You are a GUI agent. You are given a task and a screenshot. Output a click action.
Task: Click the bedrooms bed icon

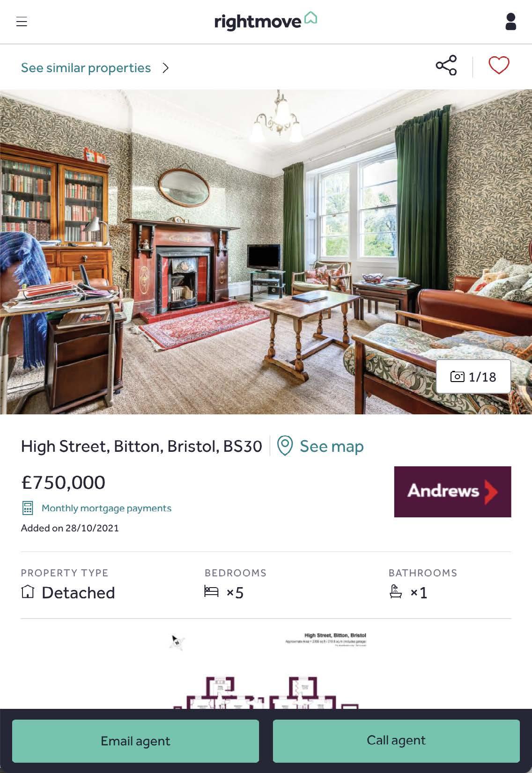[211, 591]
